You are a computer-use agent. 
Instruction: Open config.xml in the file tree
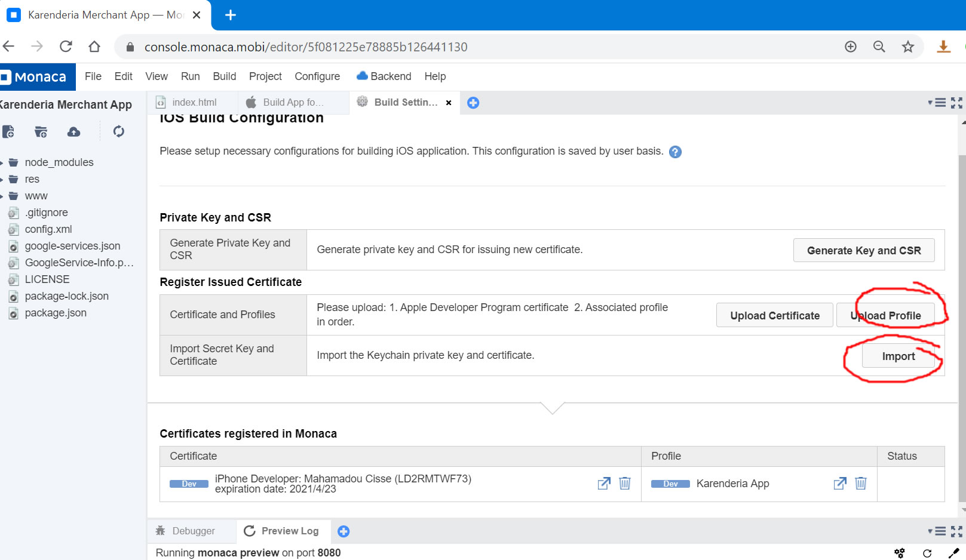click(48, 229)
